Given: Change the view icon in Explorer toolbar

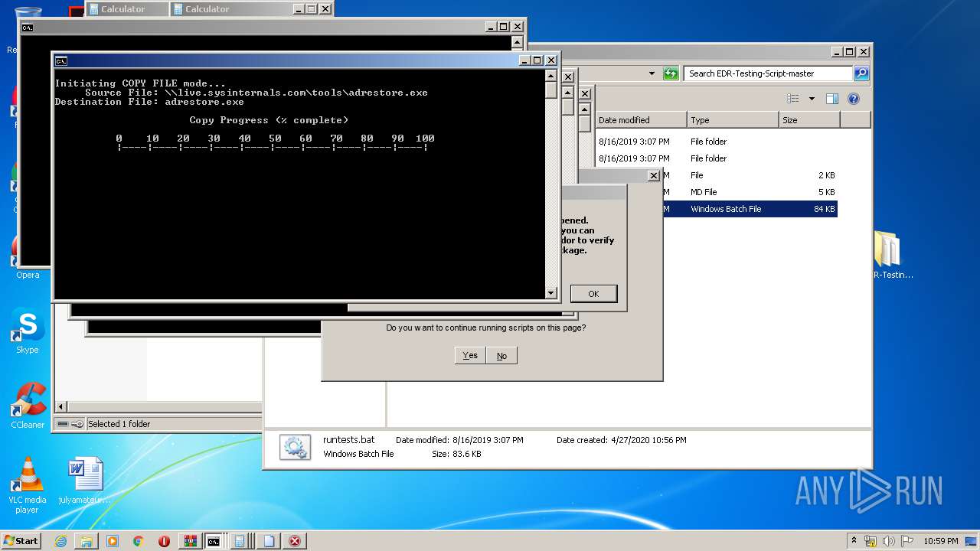Looking at the screenshot, I should pos(793,99).
